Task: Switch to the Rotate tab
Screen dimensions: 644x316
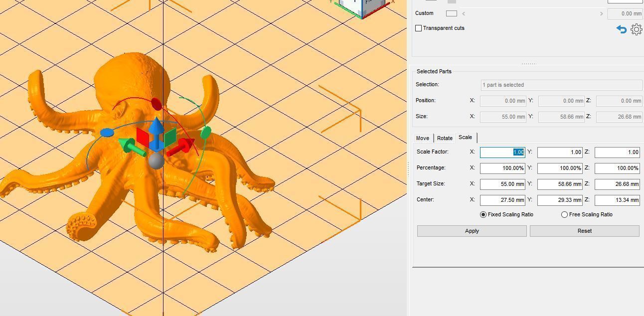Action: pos(445,138)
